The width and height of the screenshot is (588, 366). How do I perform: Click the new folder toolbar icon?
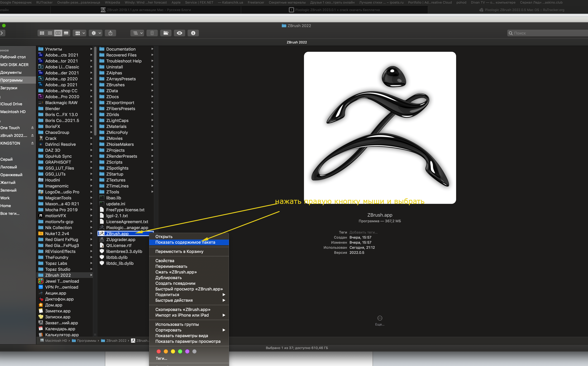[166, 33]
